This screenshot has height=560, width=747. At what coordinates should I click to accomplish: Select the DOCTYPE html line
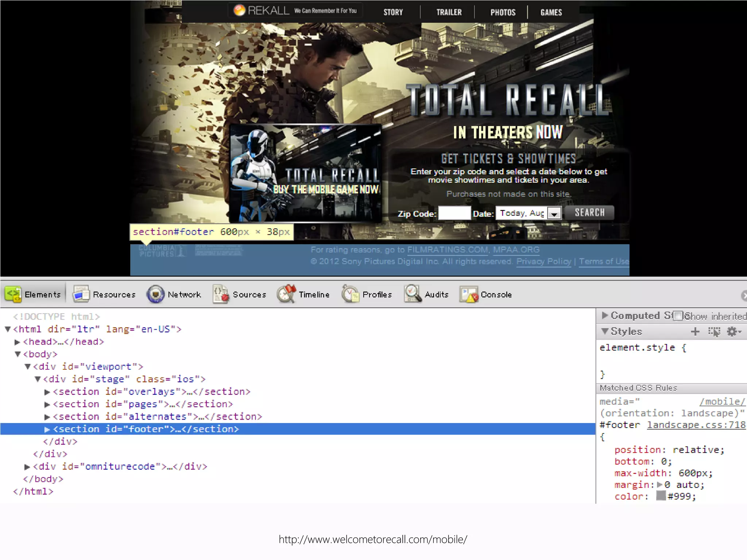coord(57,317)
